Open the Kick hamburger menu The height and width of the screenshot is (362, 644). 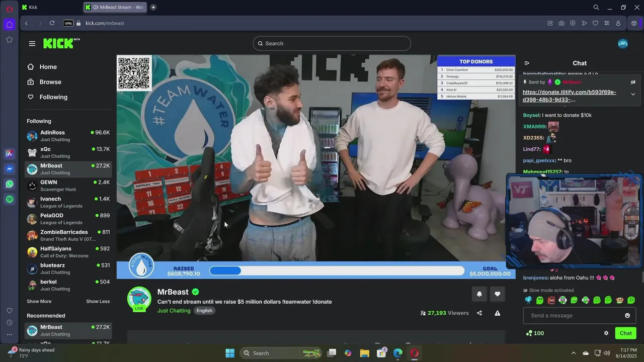pyautogui.click(x=32, y=43)
